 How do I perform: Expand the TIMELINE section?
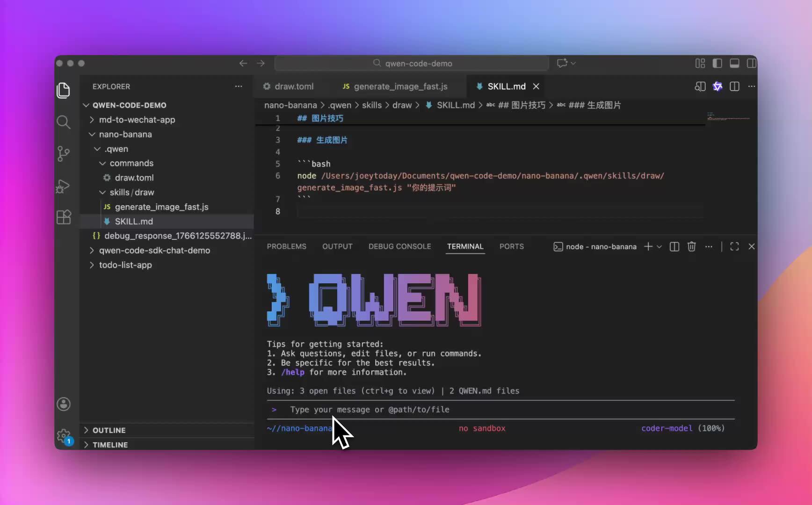[x=167, y=444]
